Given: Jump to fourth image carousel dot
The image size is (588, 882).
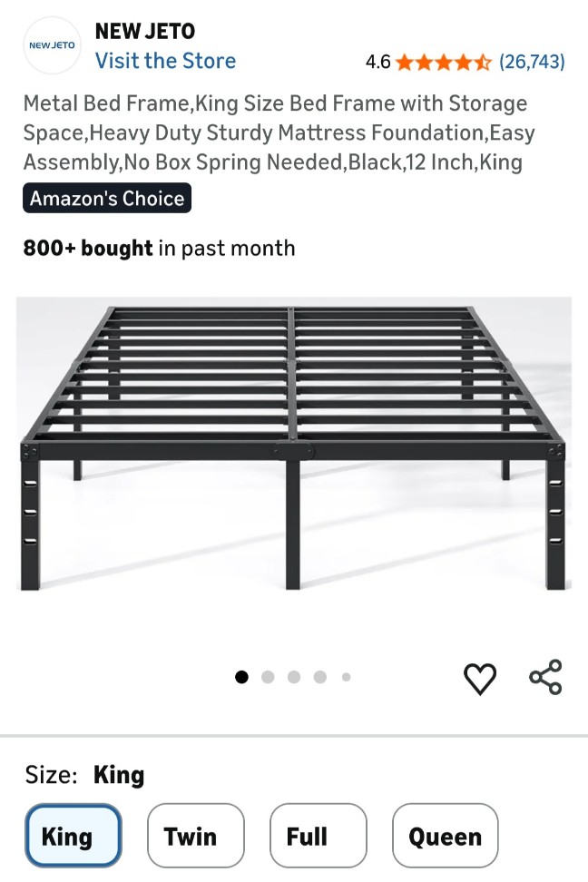Looking at the screenshot, I should (320, 677).
